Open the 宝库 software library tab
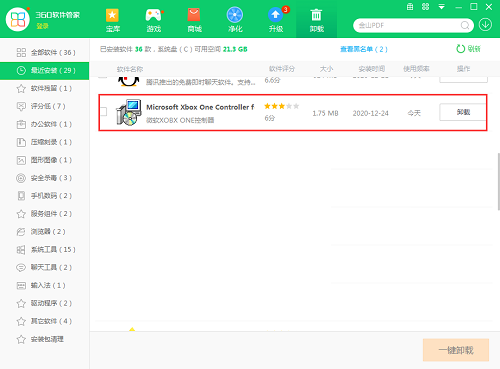Viewport: 500px width, 369px height. (113, 20)
